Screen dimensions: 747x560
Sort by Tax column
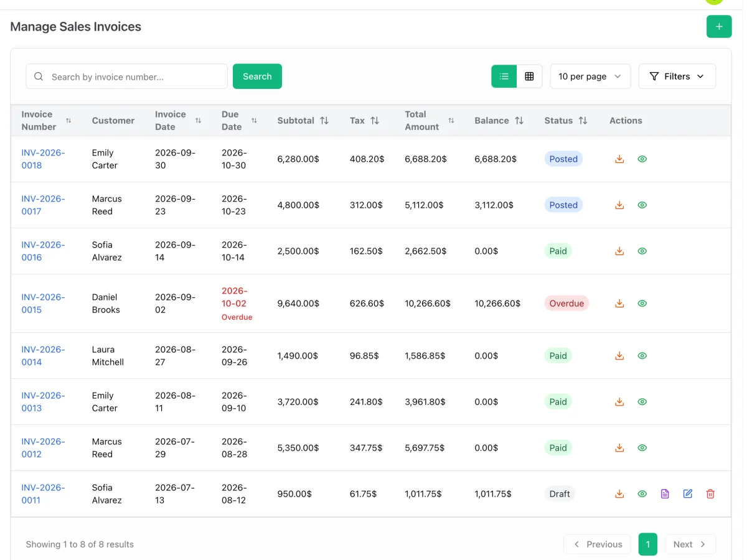[375, 121]
